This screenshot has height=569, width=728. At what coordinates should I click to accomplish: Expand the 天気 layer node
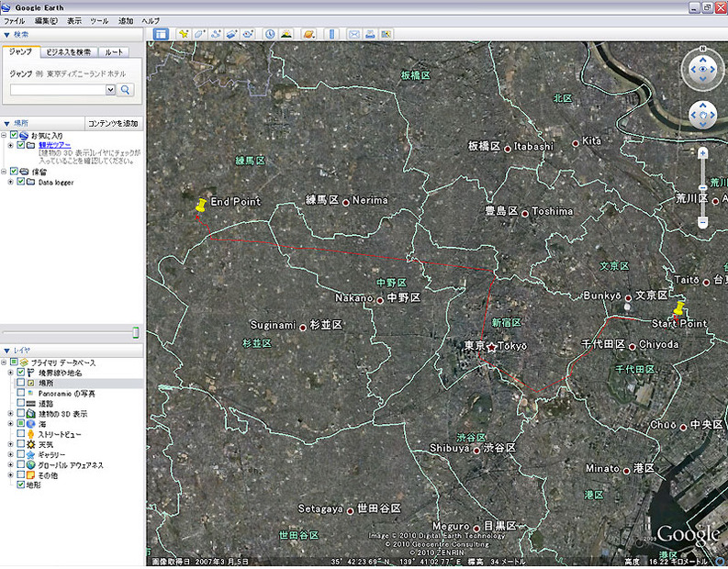coord(10,444)
